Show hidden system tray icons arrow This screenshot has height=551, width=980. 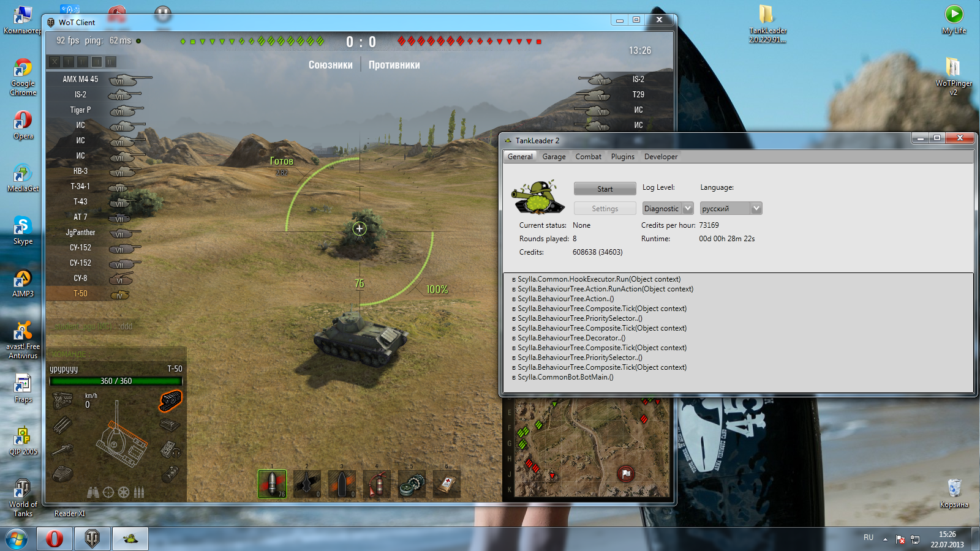pos(885,539)
